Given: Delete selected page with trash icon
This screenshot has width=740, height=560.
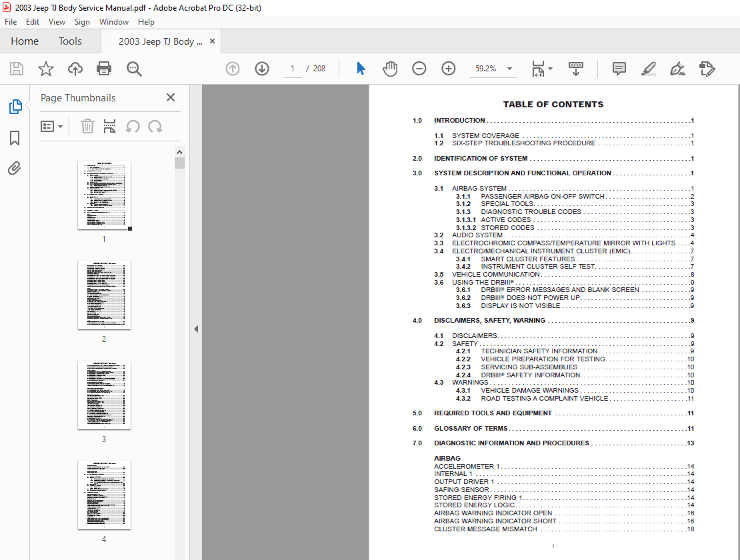Looking at the screenshot, I should [87, 127].
